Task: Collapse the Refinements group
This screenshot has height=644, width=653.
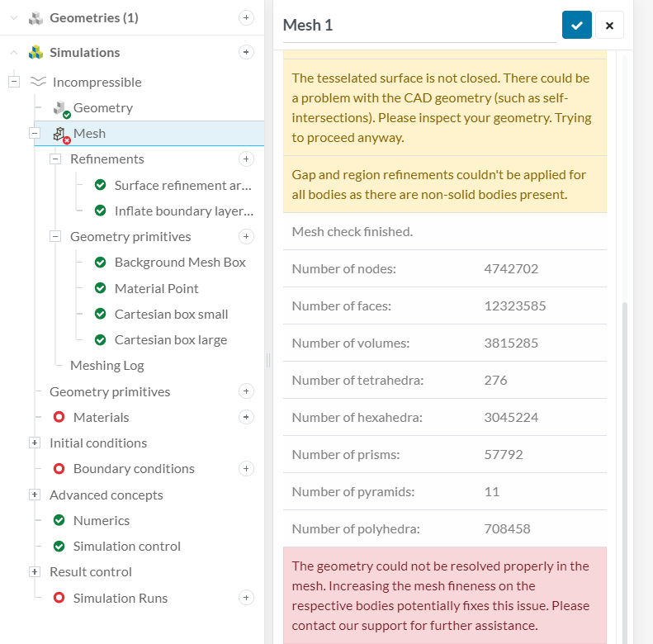Action: point(55,159)
